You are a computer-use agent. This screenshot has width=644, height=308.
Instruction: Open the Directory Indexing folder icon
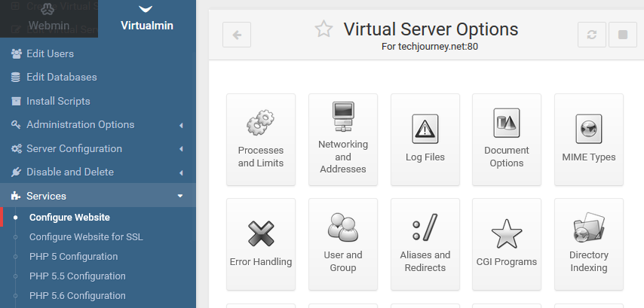click(588, 227)
